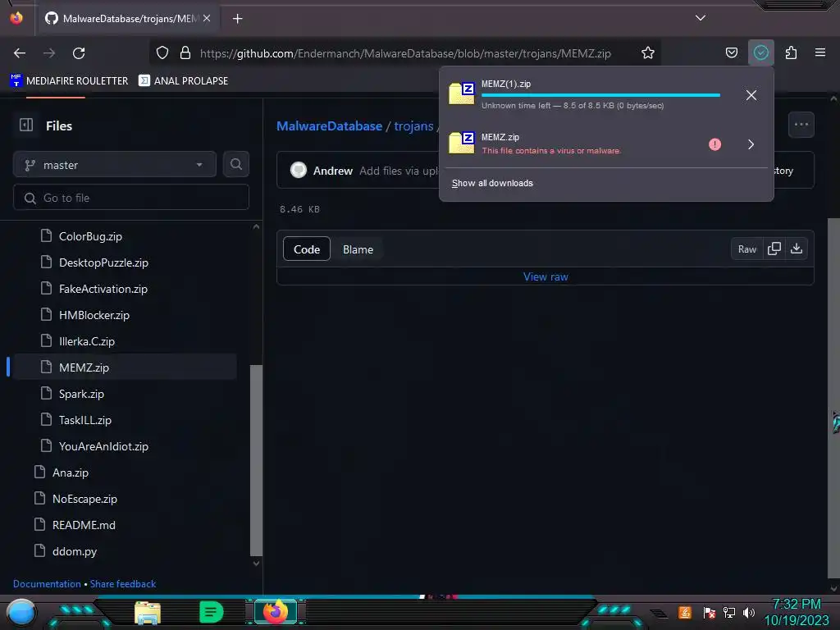Open a new browser tab
The height and width of the screenshot is (630, 840).
pos(237,19)
